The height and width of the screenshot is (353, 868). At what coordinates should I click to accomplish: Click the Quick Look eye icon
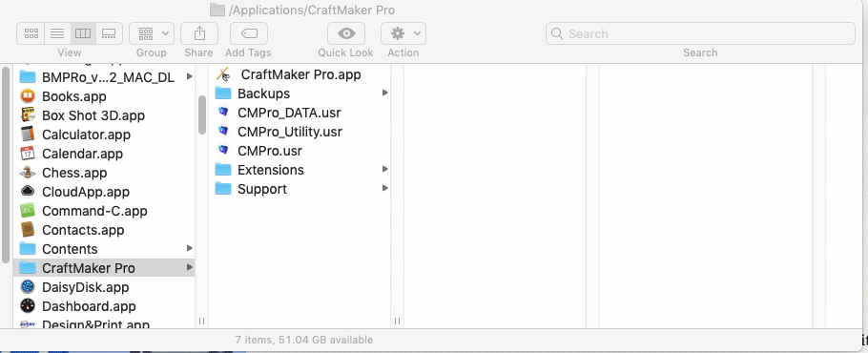[x=346, y=33]
